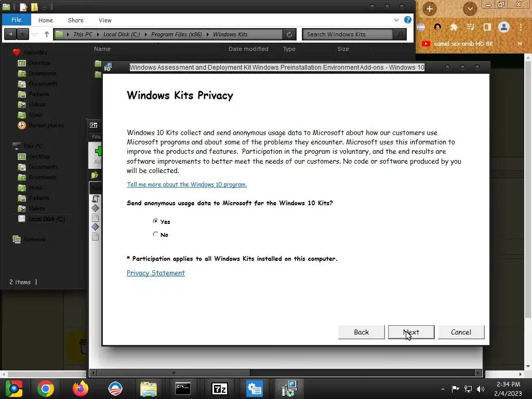Open Command Prompt taskbar icon
Screen dimensions: 532x399
click(183, 389)
